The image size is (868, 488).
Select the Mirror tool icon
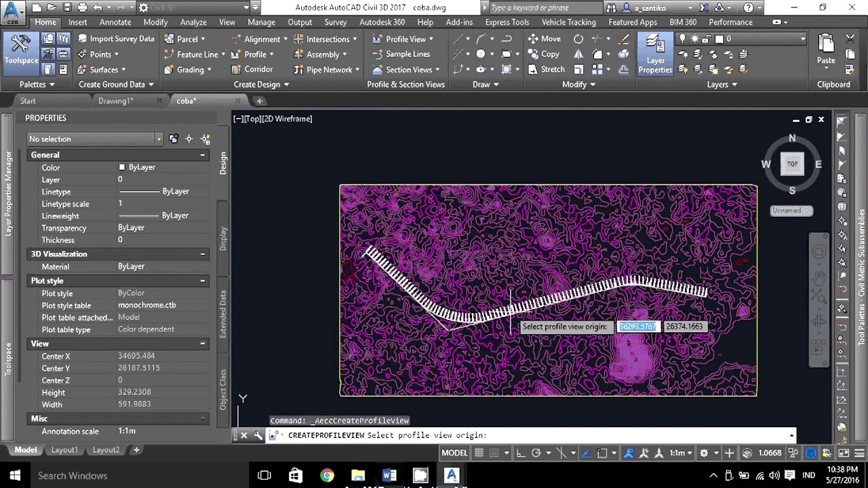(578, 54)
